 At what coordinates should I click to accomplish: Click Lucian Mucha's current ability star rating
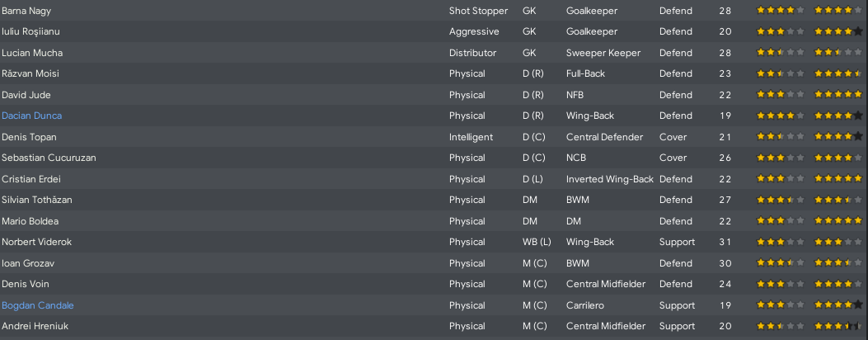pyautogui.click(x=780, y=53)
